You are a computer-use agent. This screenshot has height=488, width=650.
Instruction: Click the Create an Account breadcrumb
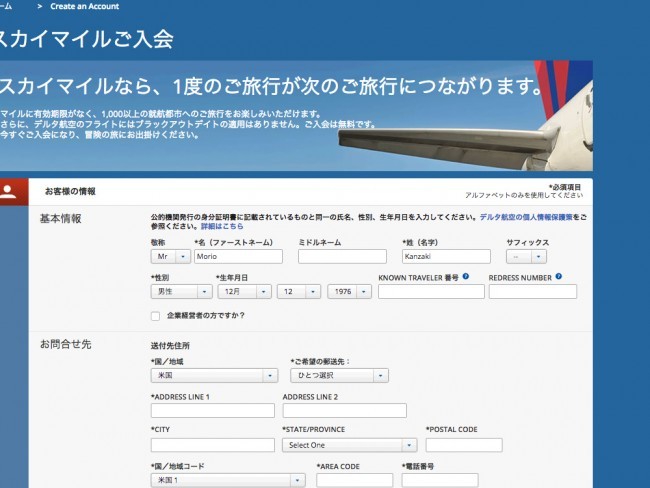(x=85, y=6)
